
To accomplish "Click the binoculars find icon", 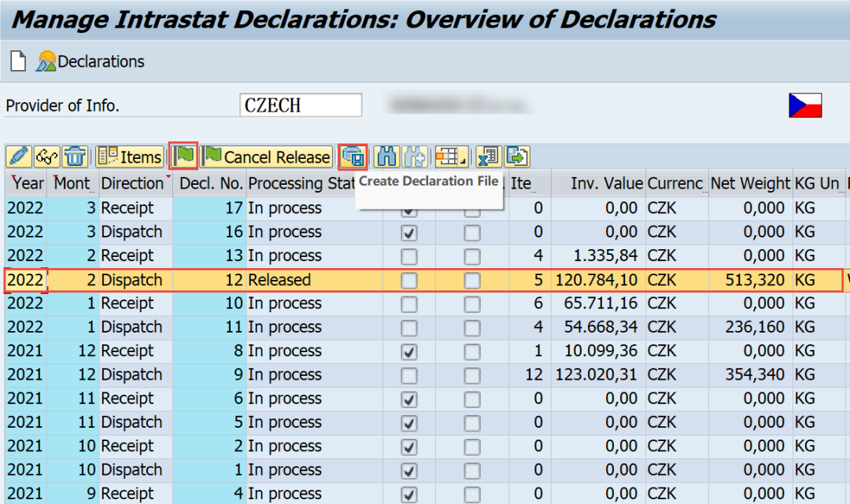I will pos(386,157).
